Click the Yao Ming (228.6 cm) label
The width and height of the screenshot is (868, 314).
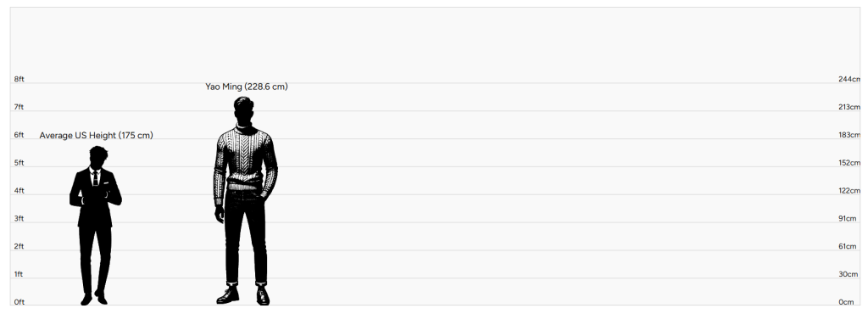coord(247,87)
